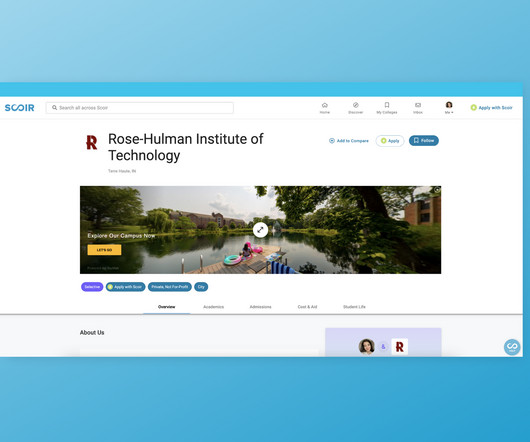Image resolution: width=530 pixels, height=442 pixels.
Task: Switch to the Student Life tab
Action: [x=354, y=307]
